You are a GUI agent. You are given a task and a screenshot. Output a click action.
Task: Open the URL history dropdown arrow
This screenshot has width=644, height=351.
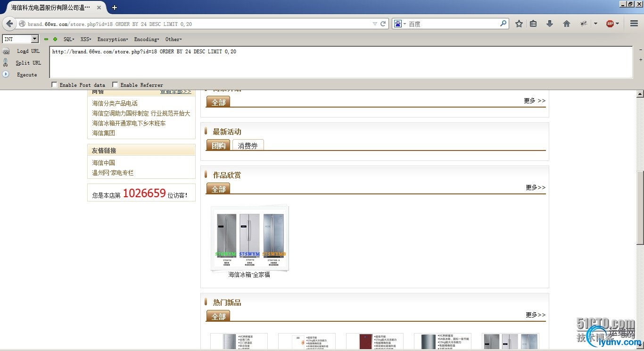[x=375, y=24]
